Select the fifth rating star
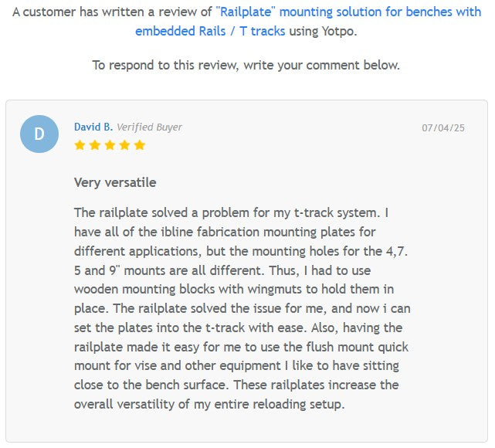 (x=139, y=144)
